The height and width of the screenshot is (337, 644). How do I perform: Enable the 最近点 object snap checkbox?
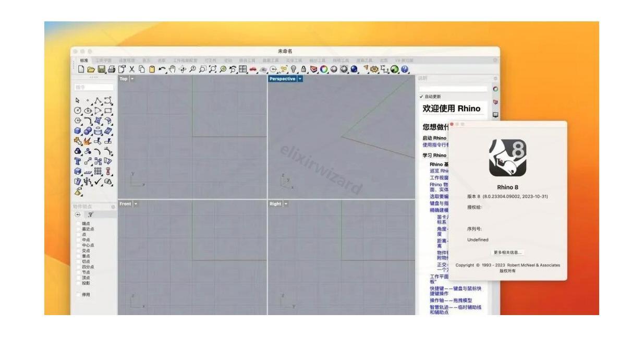(x=79, y=228)
